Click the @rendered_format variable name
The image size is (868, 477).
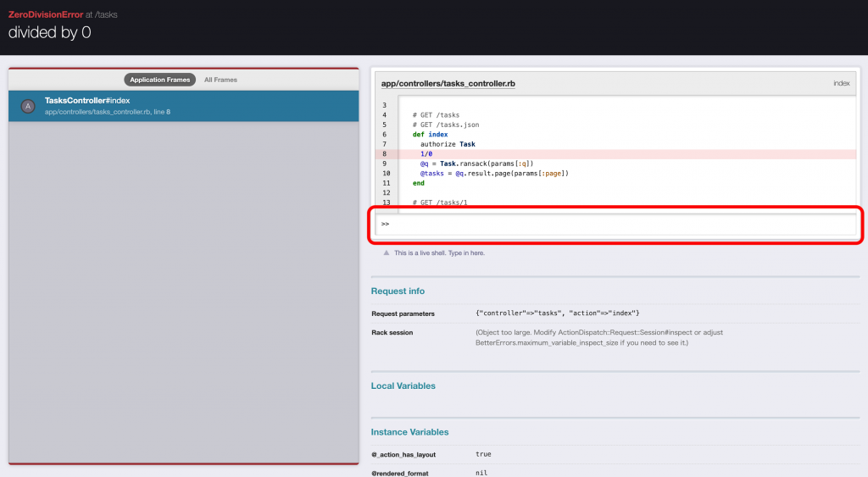400,473
